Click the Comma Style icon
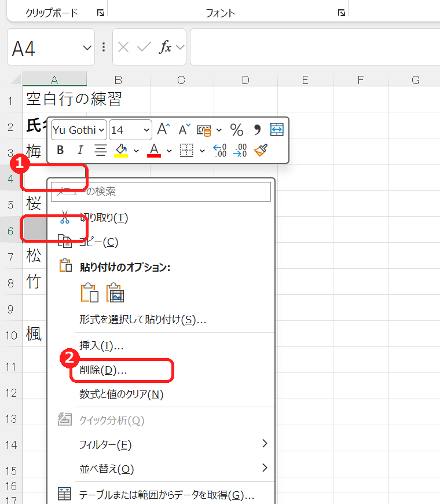 pos(257,130)
